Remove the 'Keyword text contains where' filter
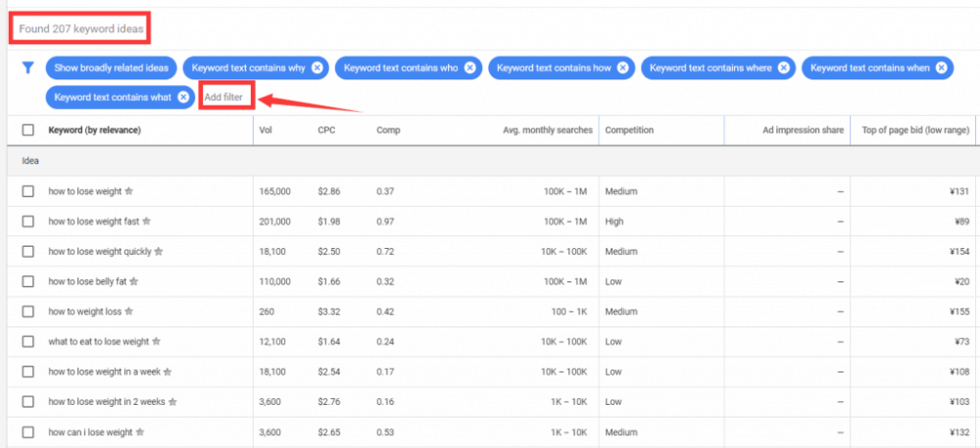 782,68
